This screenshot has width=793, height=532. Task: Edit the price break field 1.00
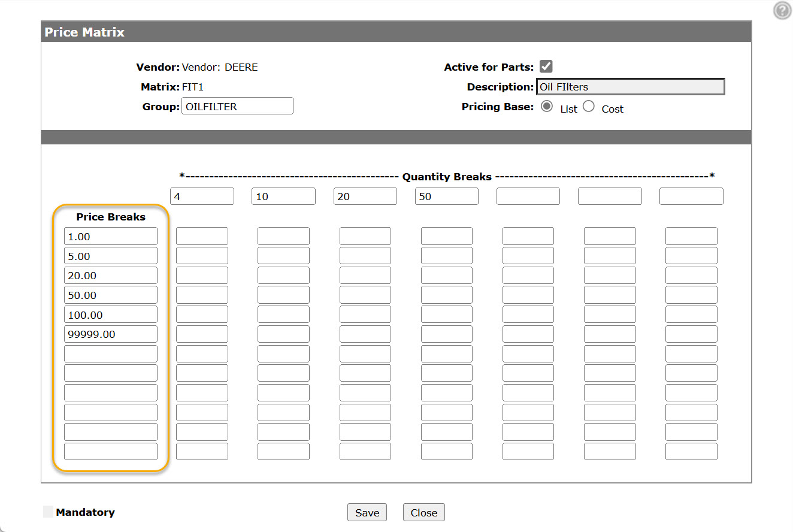[111, 236]
